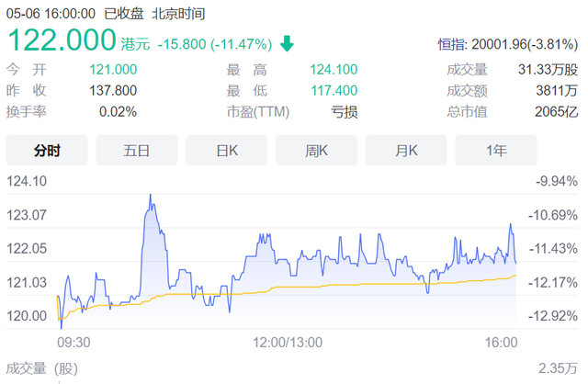
Task: Click the -11.43% axis label
Action: (x=553, y=248)
